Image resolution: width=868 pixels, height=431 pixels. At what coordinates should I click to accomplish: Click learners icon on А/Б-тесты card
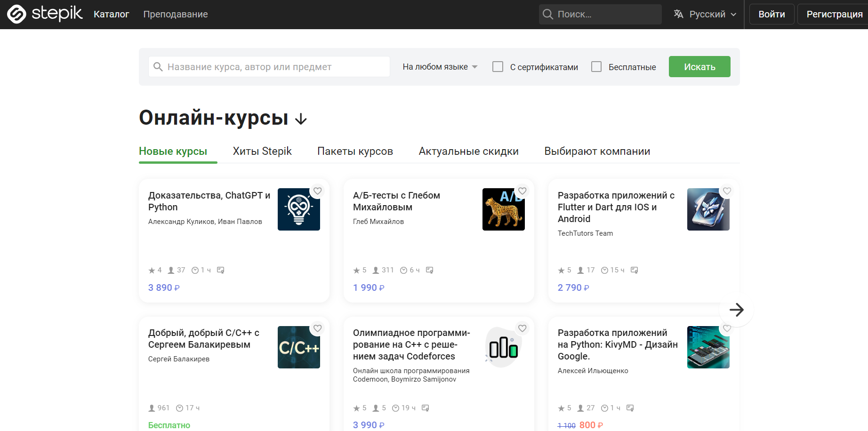coord(376,270)
